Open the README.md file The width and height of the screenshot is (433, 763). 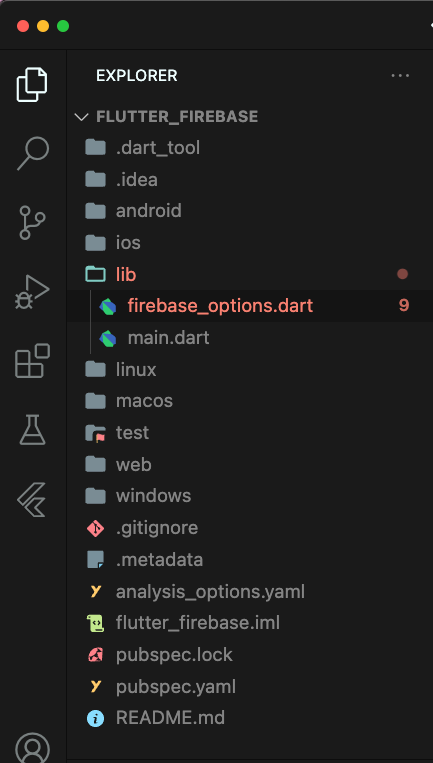pos(249,718)
